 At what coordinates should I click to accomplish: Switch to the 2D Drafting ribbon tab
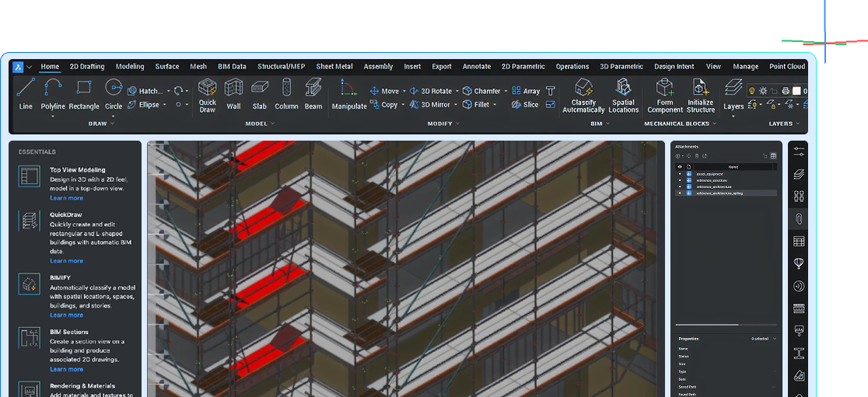click(87, 66)
